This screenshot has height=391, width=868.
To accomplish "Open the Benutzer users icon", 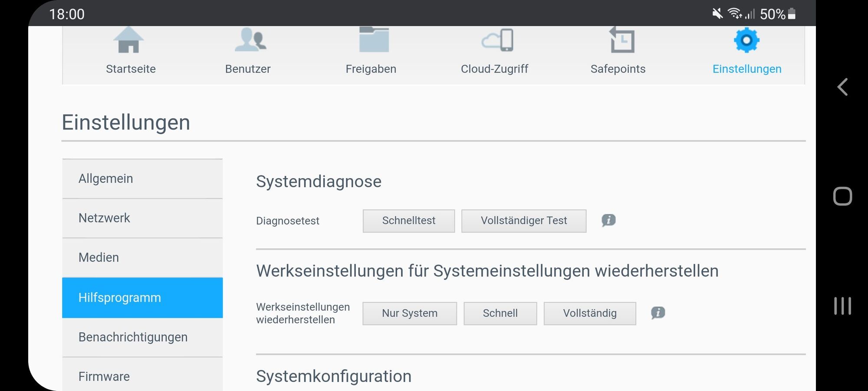I will coord(250,40).
